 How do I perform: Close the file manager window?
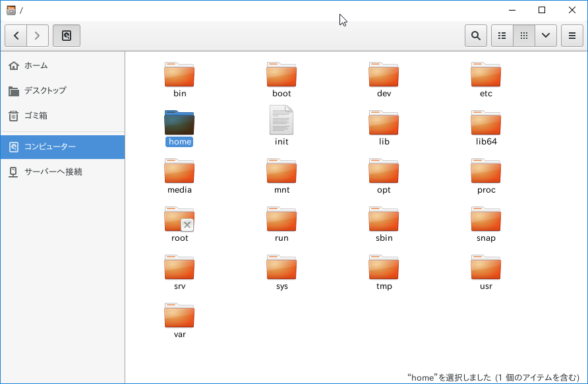click(572, 10)
